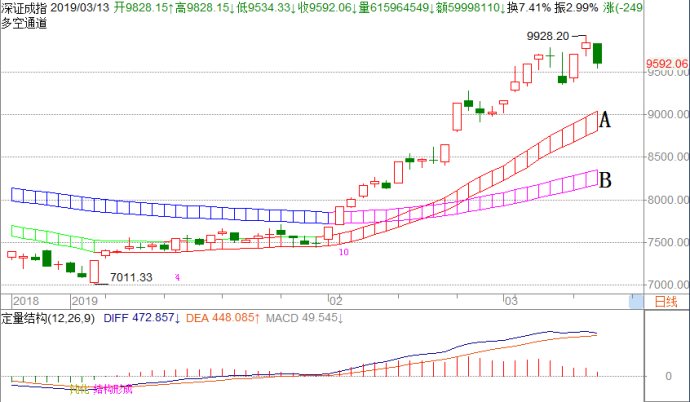This screenshot has width=690, height=402.
Task: Click the 0 axis label of MACD panel
Action: click(668, 376)
